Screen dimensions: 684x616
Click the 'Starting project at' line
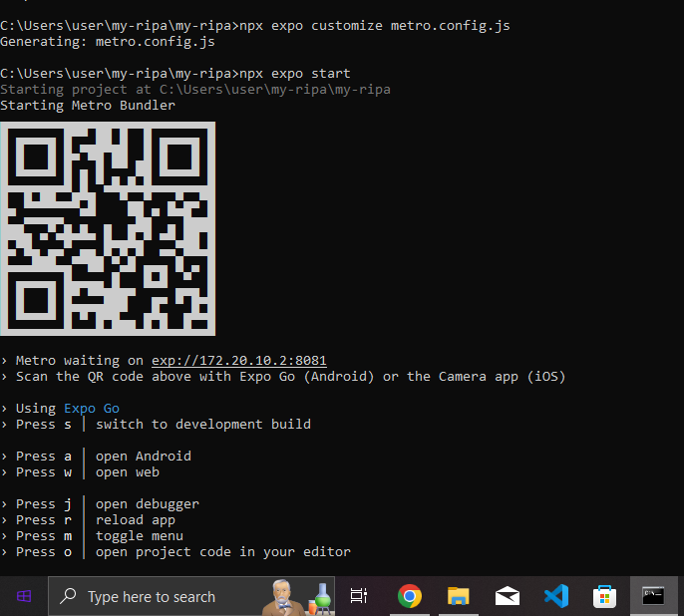195,90
